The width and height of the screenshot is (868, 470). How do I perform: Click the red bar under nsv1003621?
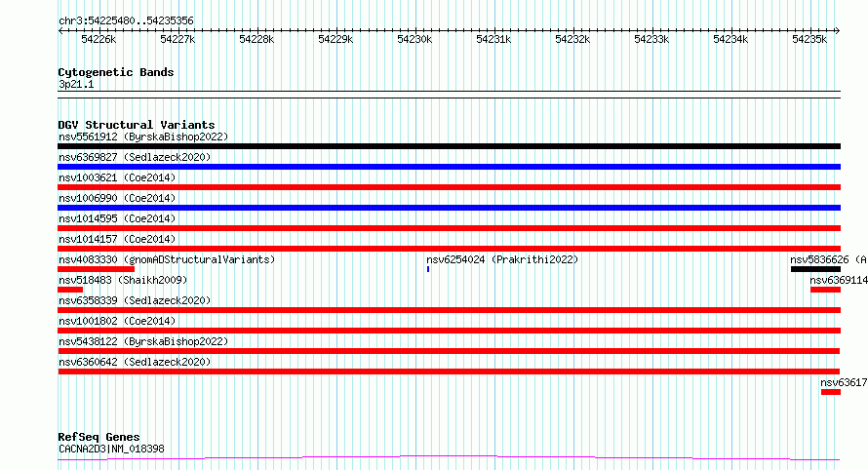(449, 187)
